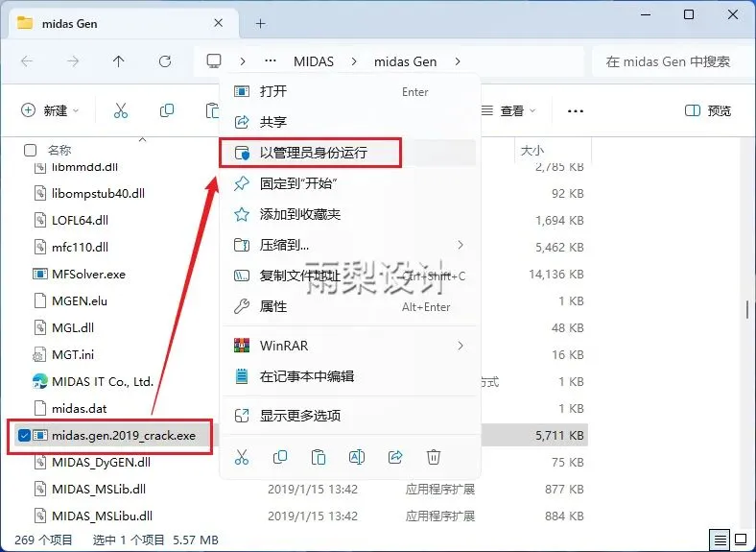Open the toolbar's three-dot more options
This screenshot has height=552, width=756.
pyautogui.click(x=576, y=111)
